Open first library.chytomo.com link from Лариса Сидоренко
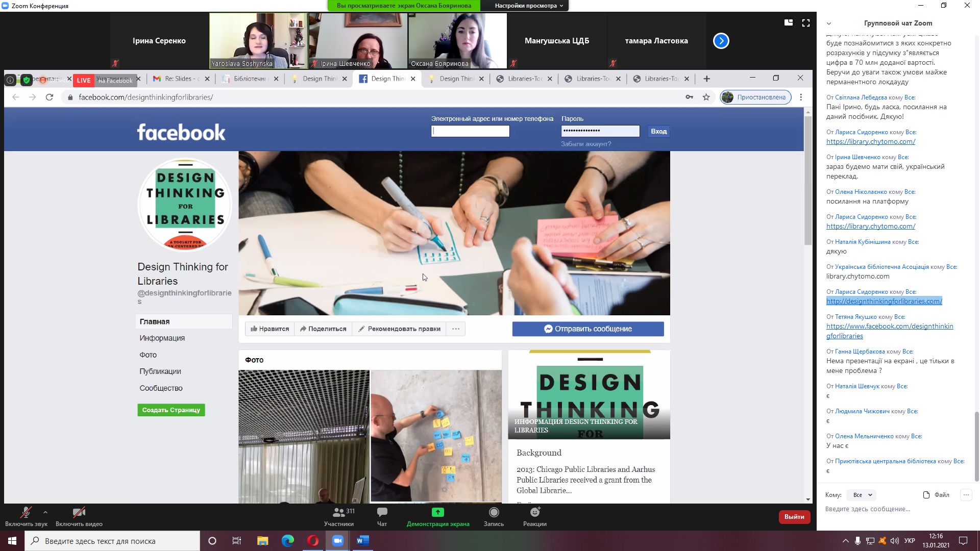980x551 pixels. [x=871, y=141]
